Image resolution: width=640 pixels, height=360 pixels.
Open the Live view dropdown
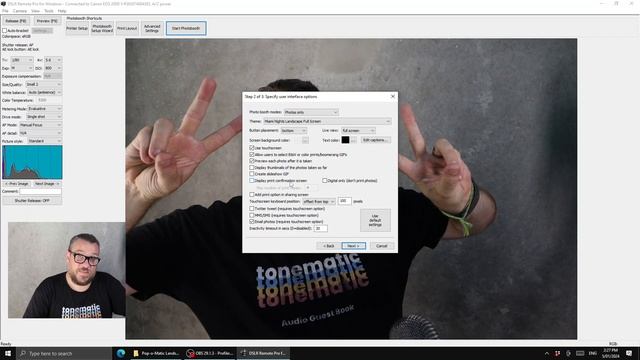pos(358,131)
